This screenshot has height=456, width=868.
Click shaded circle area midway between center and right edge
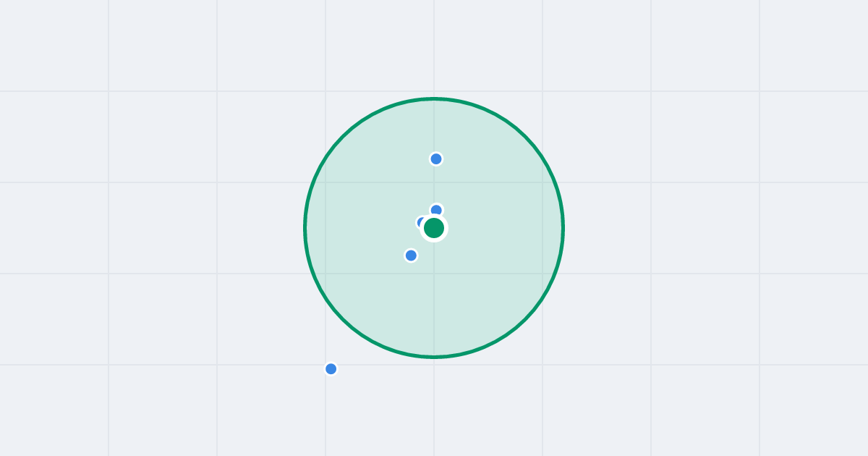point(498,228)
